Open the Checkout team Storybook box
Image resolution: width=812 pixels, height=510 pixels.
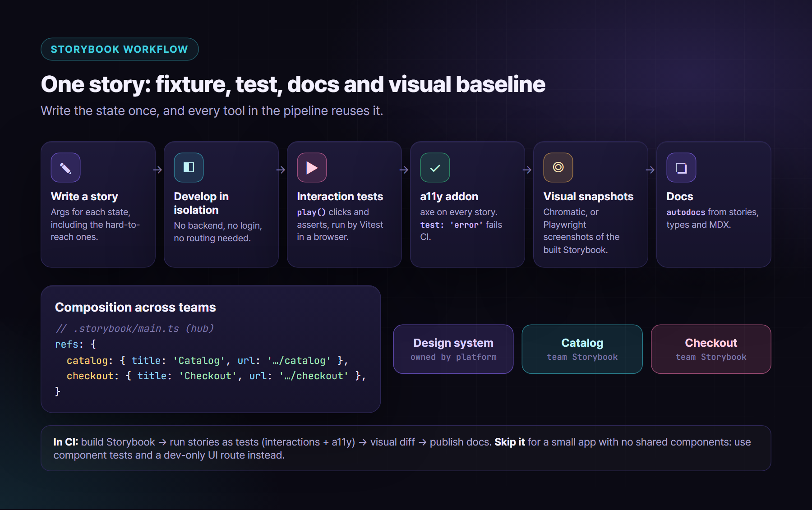(x=711, y=349)
